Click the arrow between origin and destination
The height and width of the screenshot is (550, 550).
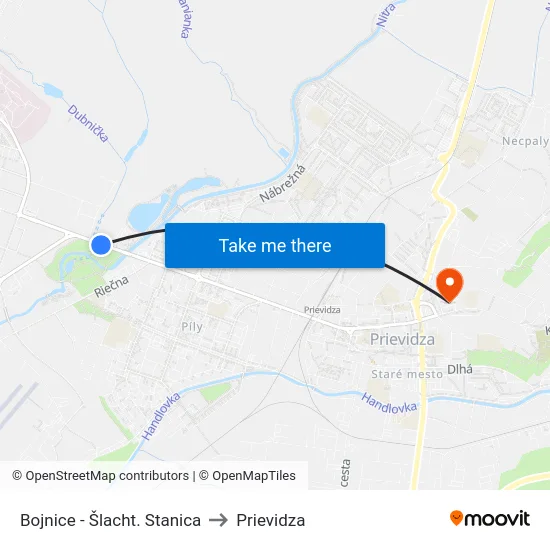point(218,520)
